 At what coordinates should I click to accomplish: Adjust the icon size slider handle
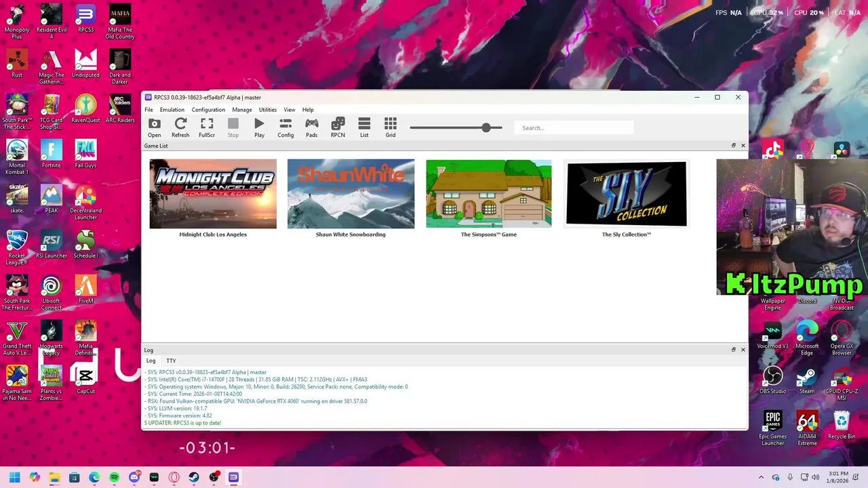tap(486, 127)
